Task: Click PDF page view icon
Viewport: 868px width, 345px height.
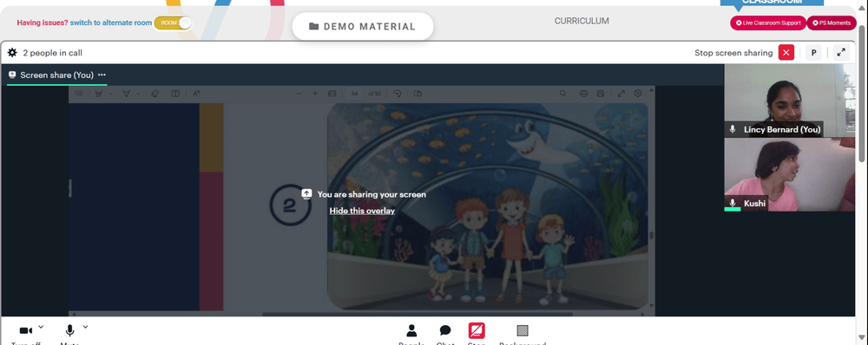Action: (x=418, y=94)
